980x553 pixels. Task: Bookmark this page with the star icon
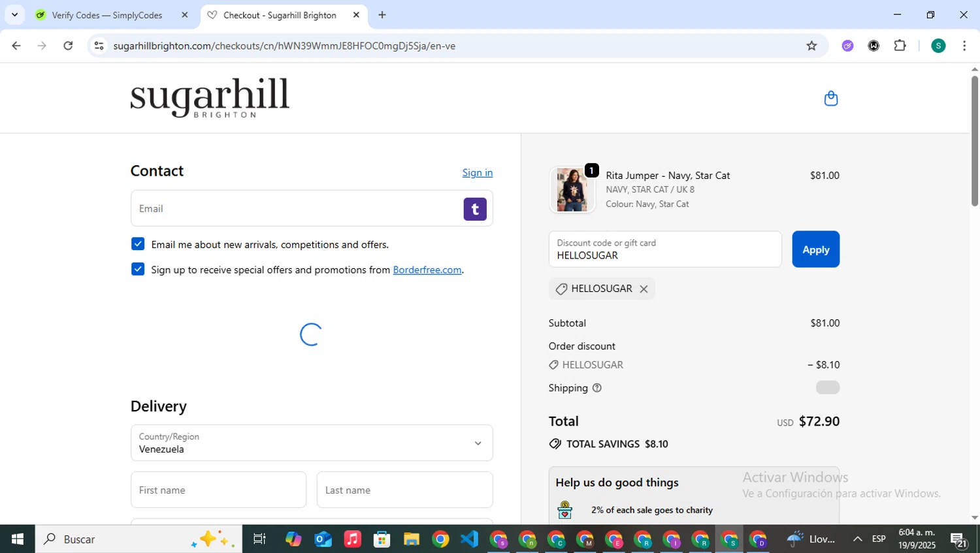click(x=811, y=46)
